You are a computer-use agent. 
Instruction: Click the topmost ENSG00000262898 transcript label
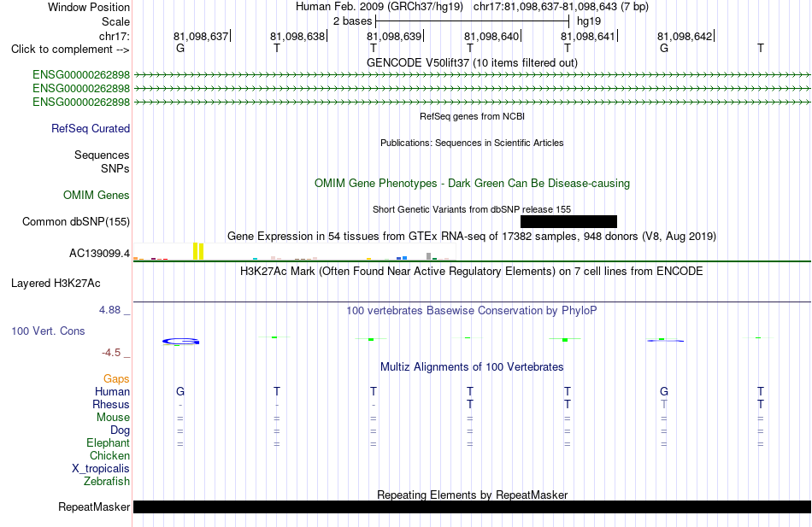81,75
